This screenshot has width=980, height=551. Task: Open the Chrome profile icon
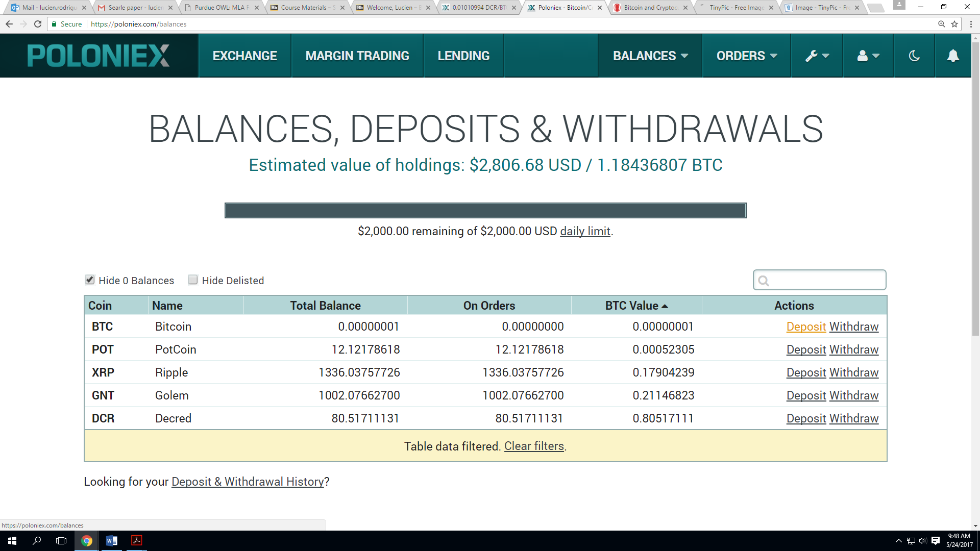(x=899, y=5)
